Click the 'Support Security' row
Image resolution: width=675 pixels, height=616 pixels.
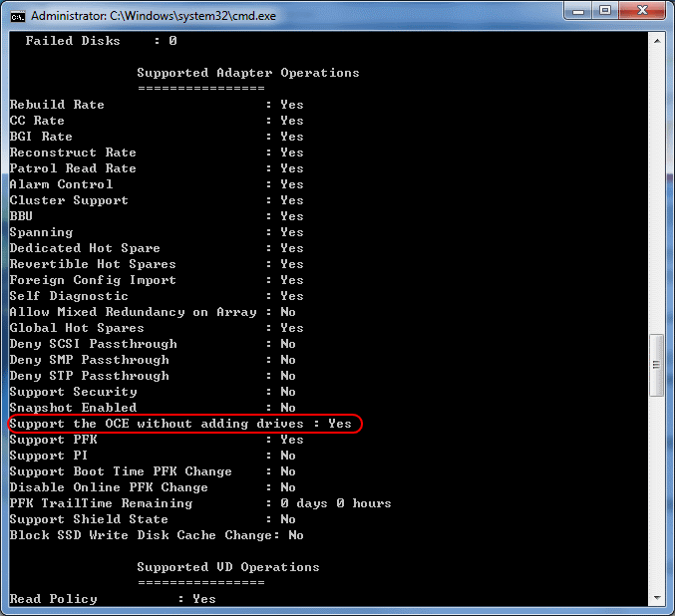(153, 392)
